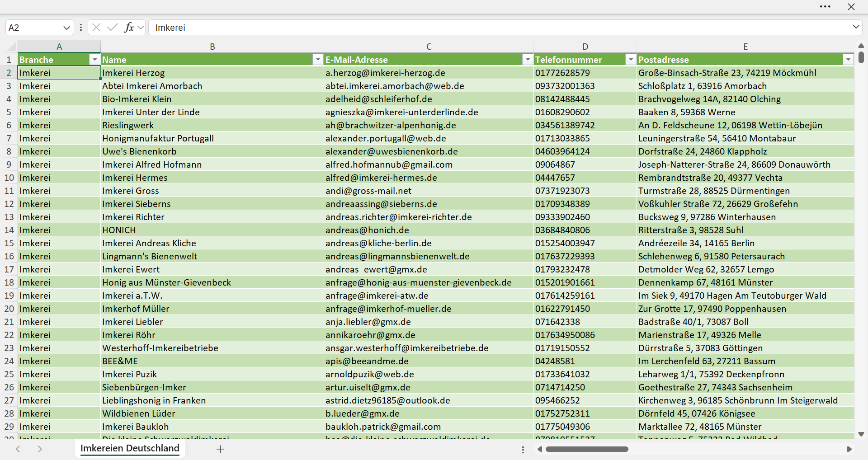Viewport: 868px width, 460px height.
Task: Click the sheet tab bar options dots
Action: point(523,450)
